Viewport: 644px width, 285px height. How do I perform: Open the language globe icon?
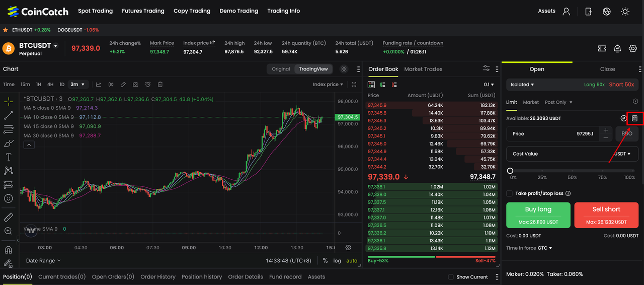tap(607, 11)
